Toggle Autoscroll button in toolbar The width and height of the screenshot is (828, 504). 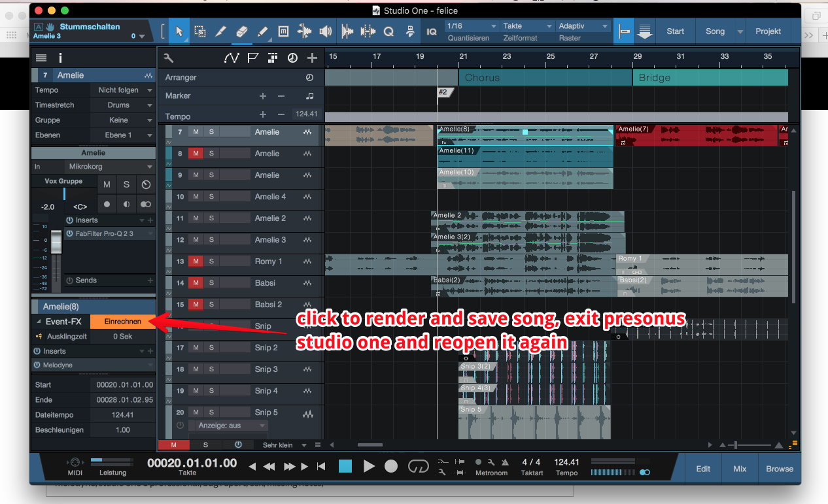[645, 31]
